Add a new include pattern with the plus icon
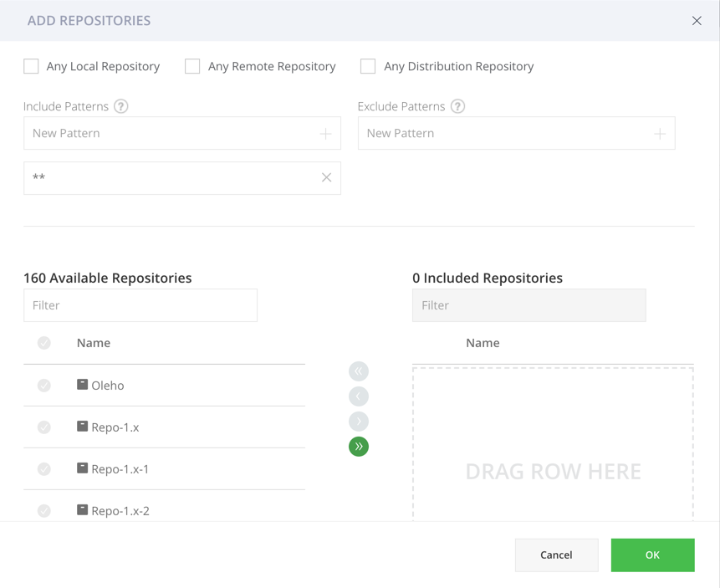Screen dimensions: 720x588 326,133
